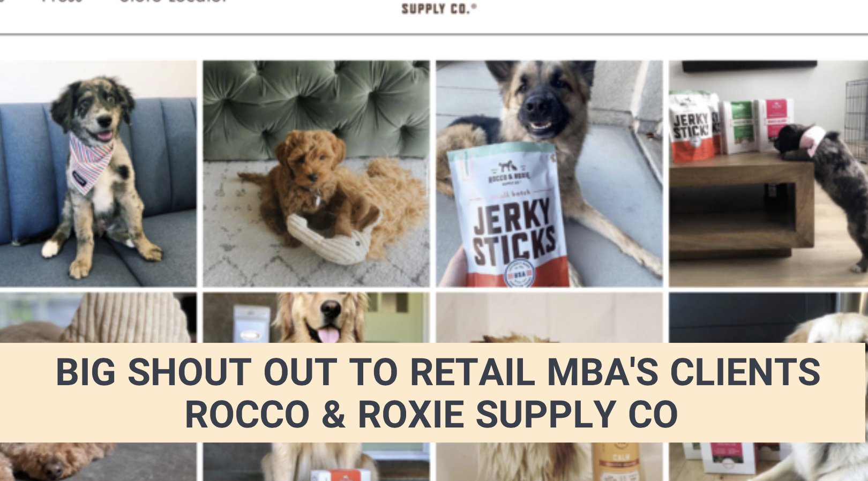The image size is (868, 481).
Task: Open the bottom-right photo with pink-label treat bag
Action: click(768, 462)
